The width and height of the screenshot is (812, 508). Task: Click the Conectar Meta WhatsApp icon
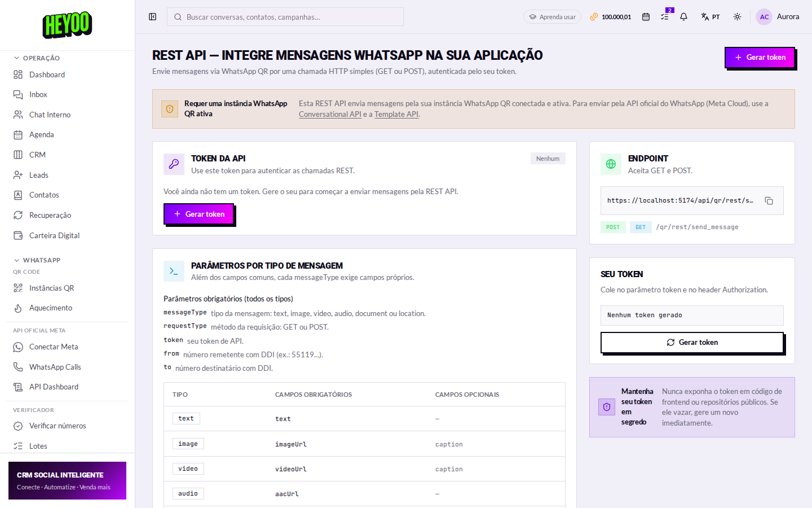[18, 347]
